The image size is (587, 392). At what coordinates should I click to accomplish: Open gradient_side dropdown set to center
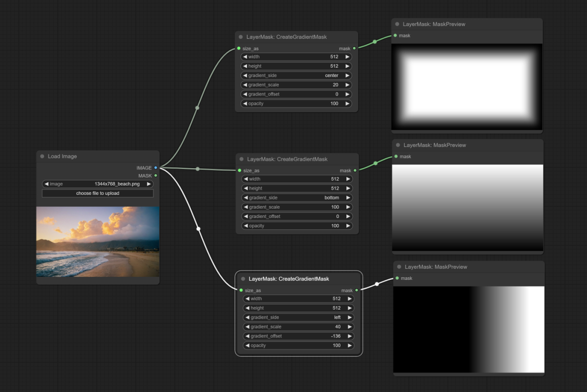[296, 75]
